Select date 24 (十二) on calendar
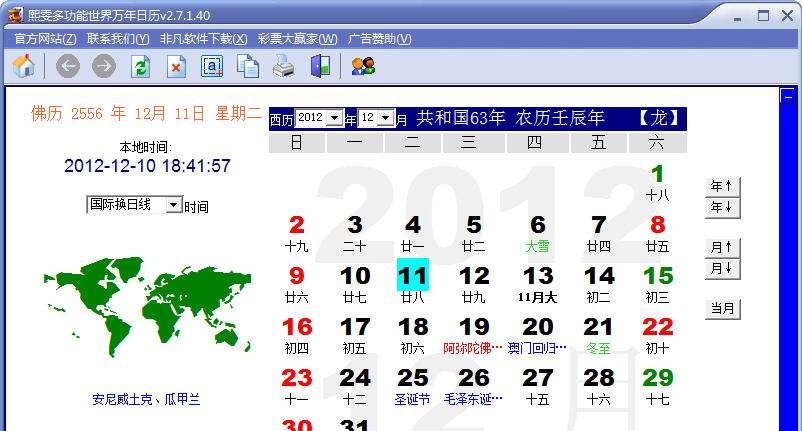Viewport: 802px width, 431px height. (355, 378)
